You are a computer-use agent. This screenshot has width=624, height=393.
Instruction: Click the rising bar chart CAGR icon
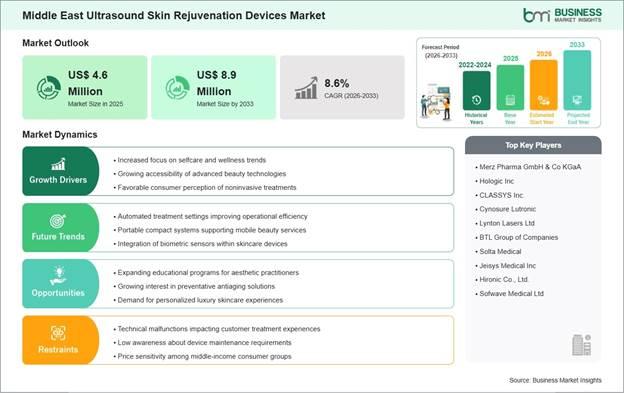[306, 88]
